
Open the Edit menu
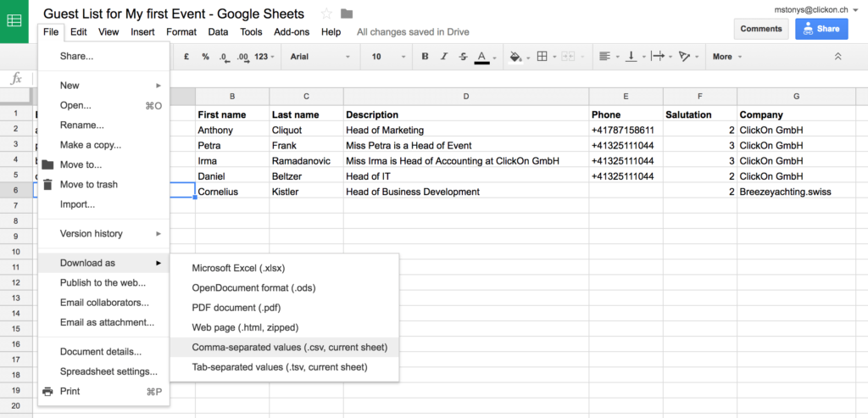[79, 32]
